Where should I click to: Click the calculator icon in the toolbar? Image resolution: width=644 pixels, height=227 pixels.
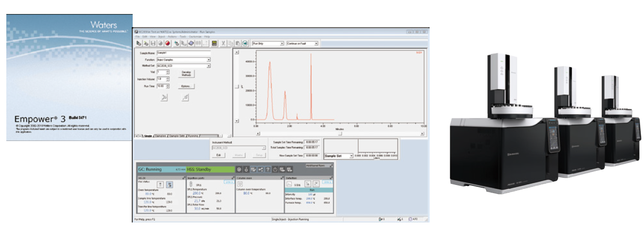(214, 43)
